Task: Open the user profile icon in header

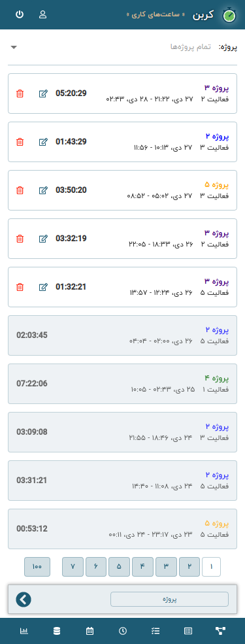Action: 42,15
